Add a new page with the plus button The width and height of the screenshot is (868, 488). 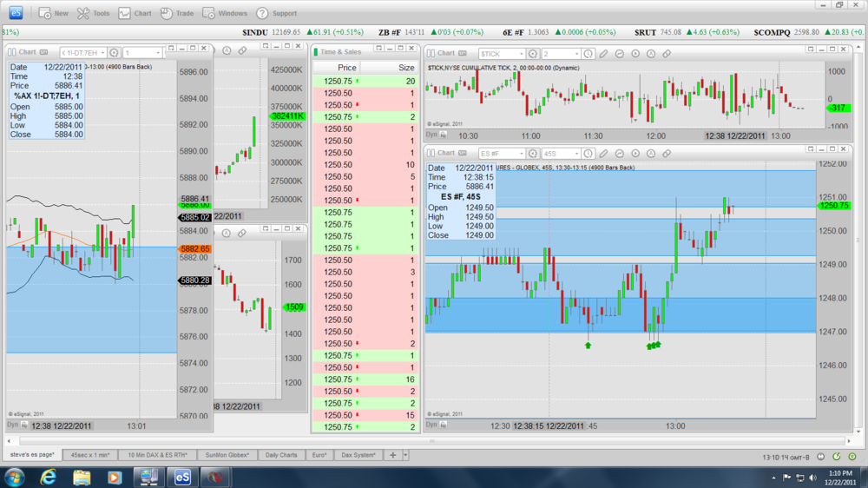pyautogui.click(x=393, y=455)
